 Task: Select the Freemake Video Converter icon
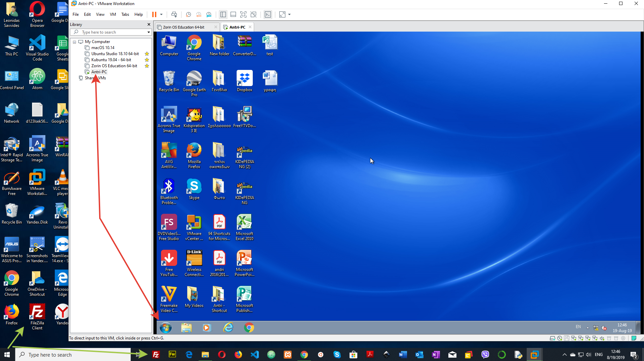pyautogui.click(x=169, y=299)
